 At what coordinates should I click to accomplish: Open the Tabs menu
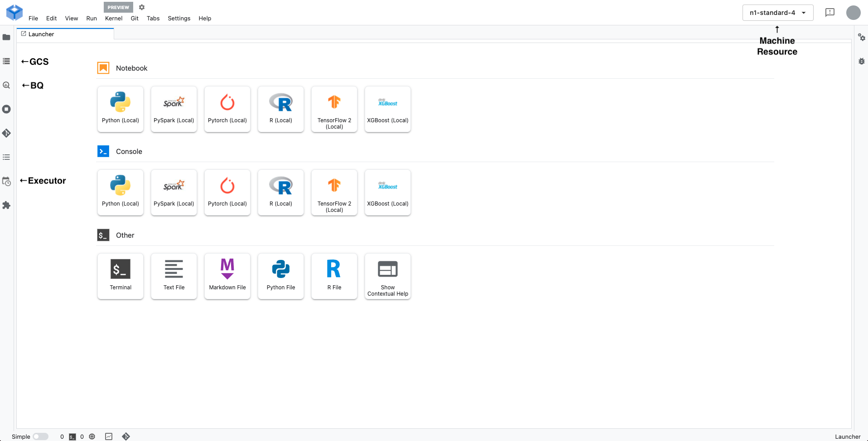(153, 19)
